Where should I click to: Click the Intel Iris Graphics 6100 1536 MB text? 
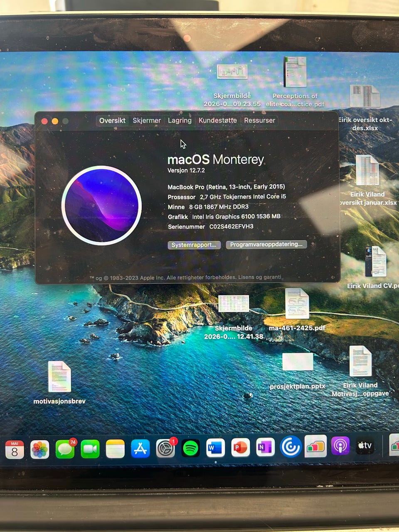pyautogui.click(x=236, y=217)
